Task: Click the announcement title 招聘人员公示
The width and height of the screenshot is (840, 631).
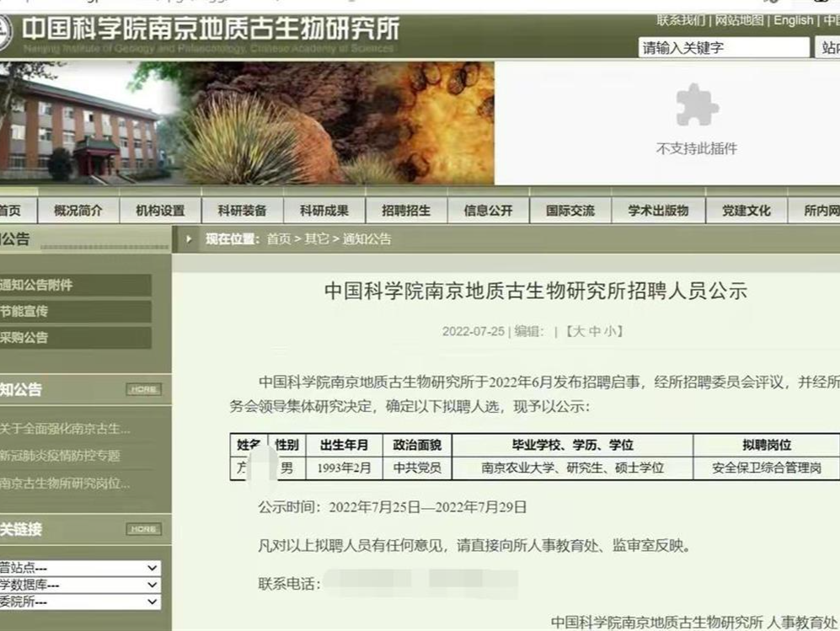Action: (x=536, y=291)
